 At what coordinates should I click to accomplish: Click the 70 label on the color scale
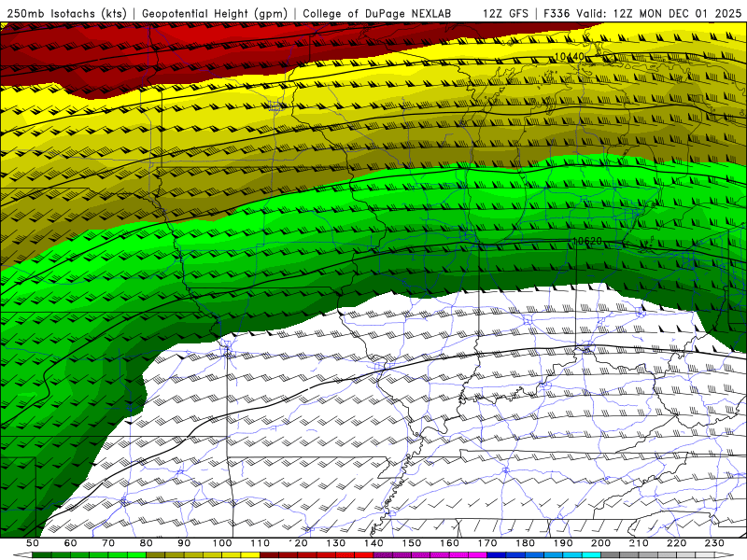click(108, 543)
